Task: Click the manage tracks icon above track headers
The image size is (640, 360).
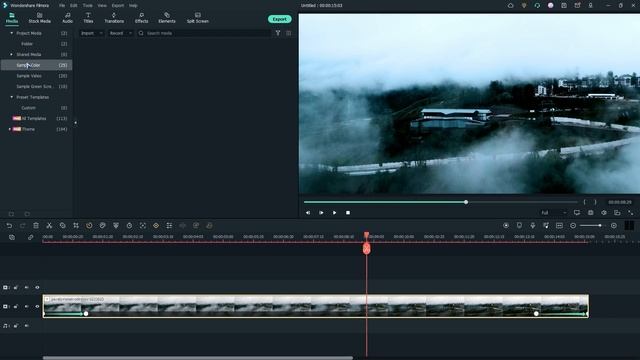Action: click(12, 237)
